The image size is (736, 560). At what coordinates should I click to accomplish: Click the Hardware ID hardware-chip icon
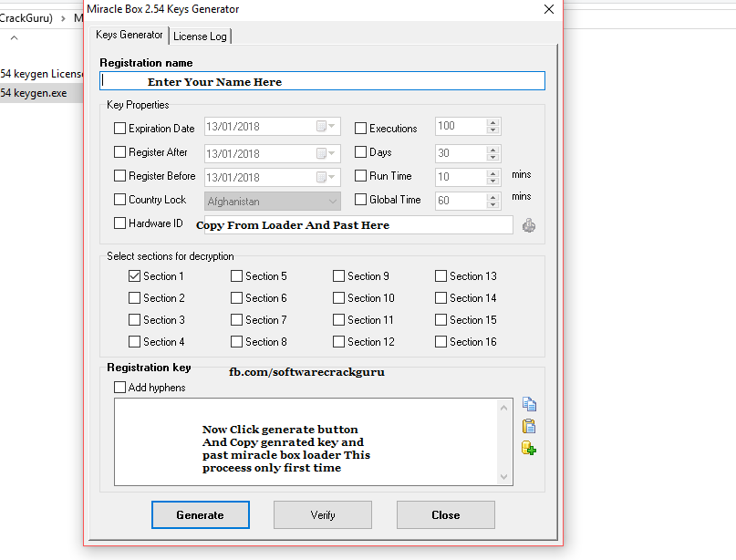[x=529, y=225]
